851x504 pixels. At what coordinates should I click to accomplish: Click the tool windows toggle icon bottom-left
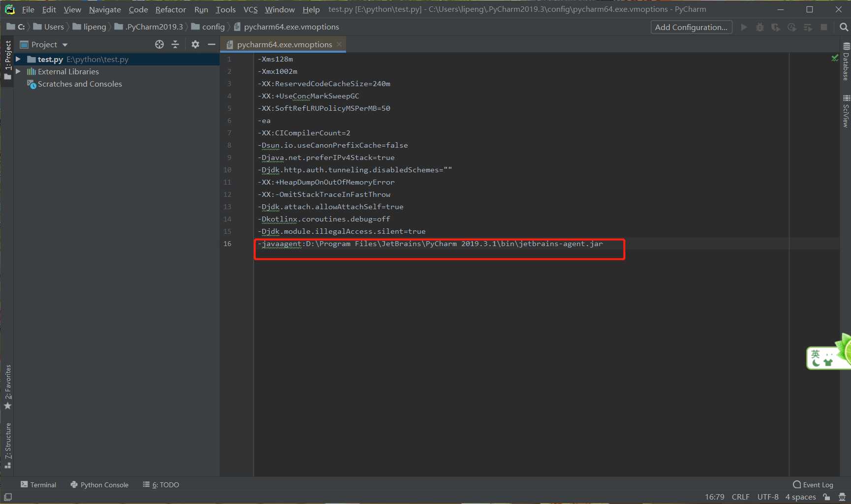point(8,497)
